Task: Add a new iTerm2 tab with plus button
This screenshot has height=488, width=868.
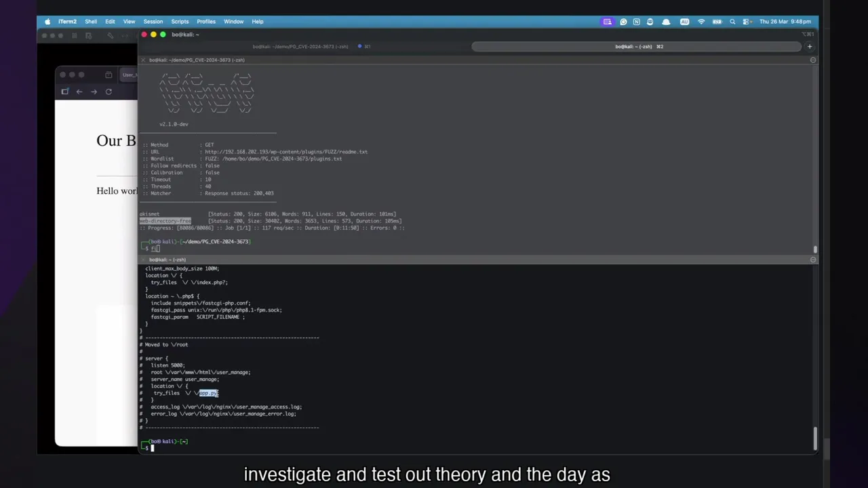Action: coord(809,47)
